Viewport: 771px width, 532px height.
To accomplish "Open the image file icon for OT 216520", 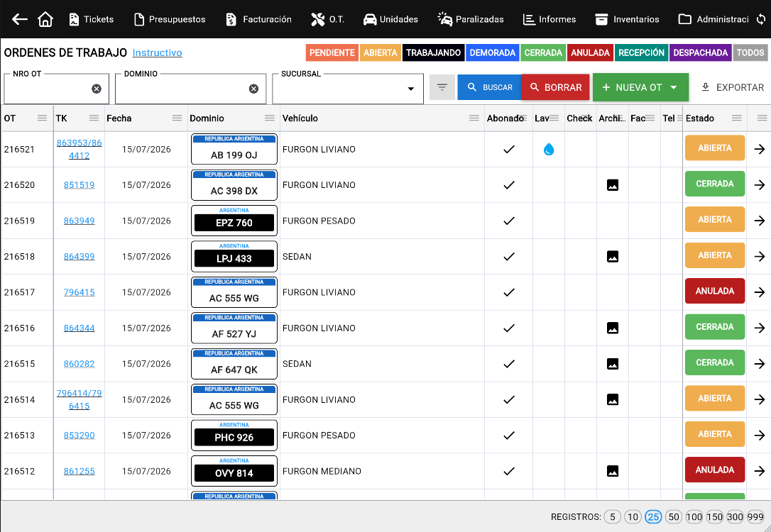I will point(613,185).
